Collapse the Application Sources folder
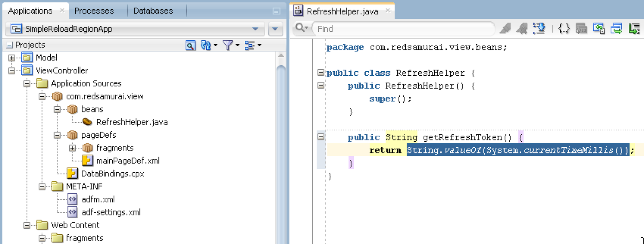This screenshot has height=244, width=644. point(27,84)
